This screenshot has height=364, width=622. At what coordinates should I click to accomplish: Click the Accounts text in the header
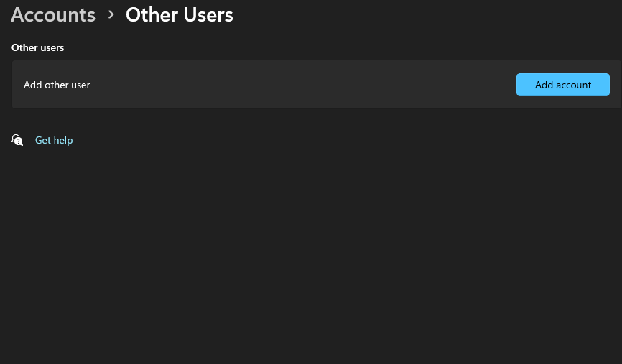click(x=53, y=15)
